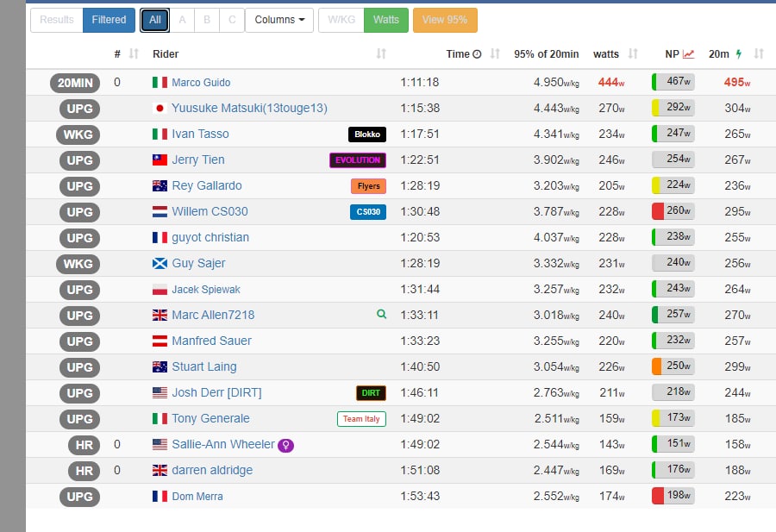This screenshot has width=776, height=532.
Task: Click the Italian flag beside Marco Guido
Action: [x=160, y=83]
